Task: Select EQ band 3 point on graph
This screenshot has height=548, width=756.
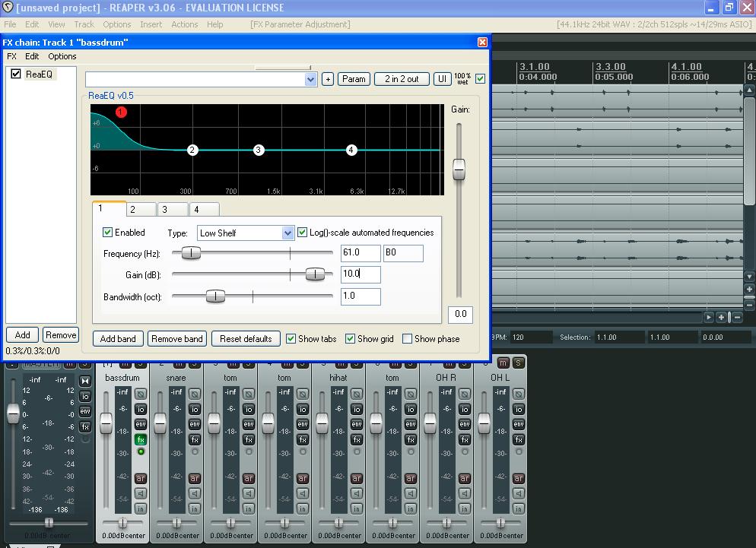Action: tap(259, 150)
